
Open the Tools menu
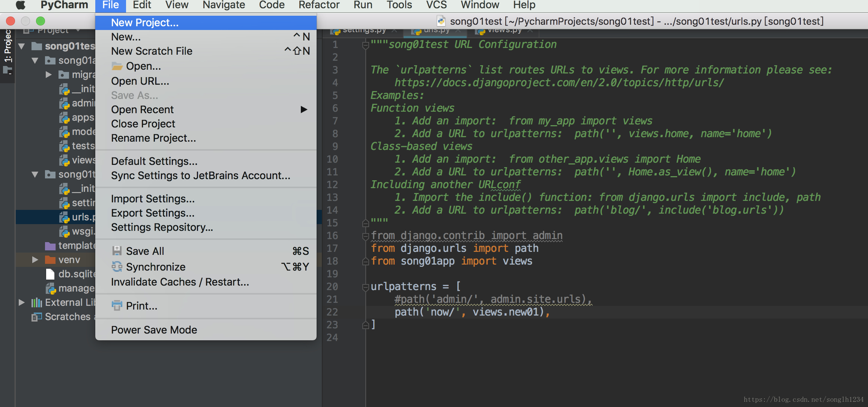(399, 5)
